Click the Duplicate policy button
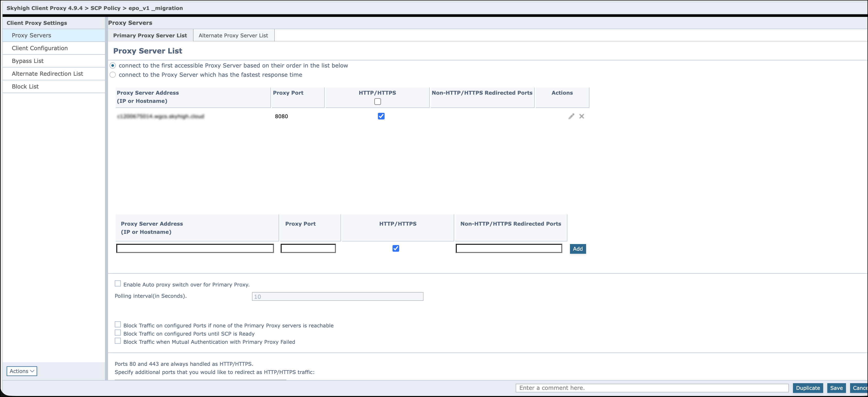 808,388
